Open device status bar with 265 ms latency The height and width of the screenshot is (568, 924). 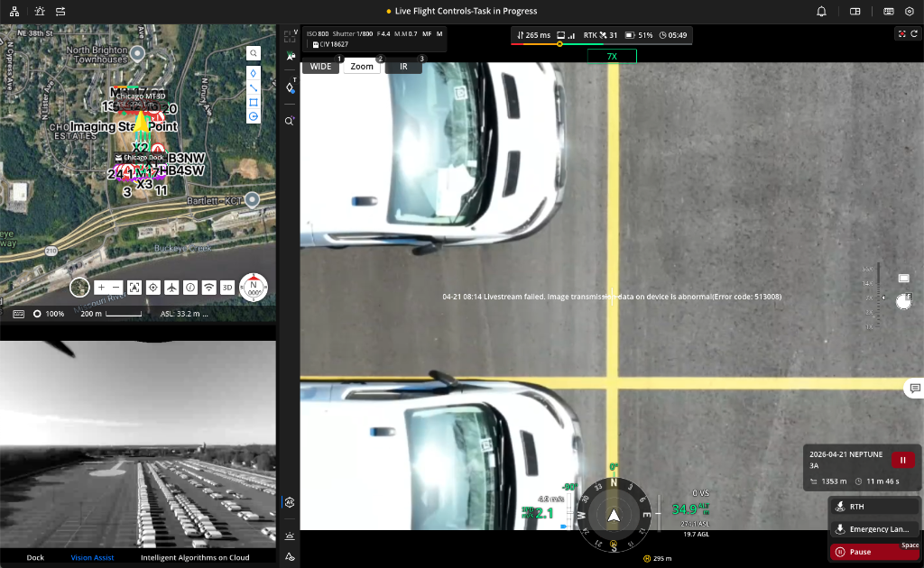[x=602, y=35]
